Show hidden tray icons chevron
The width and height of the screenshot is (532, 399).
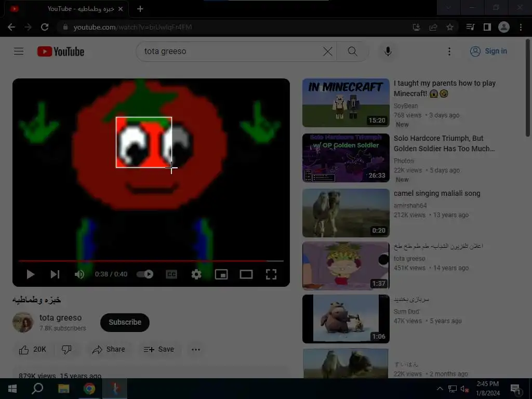pos(440,389)
